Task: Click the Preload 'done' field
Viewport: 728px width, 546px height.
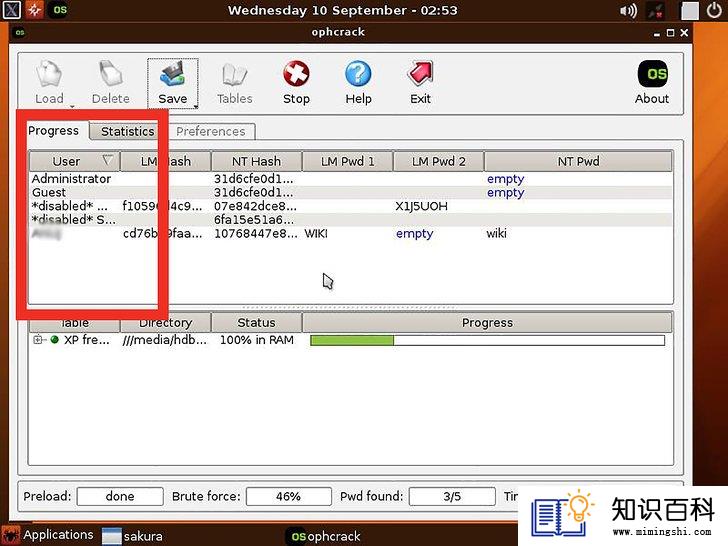Action: 120,496
